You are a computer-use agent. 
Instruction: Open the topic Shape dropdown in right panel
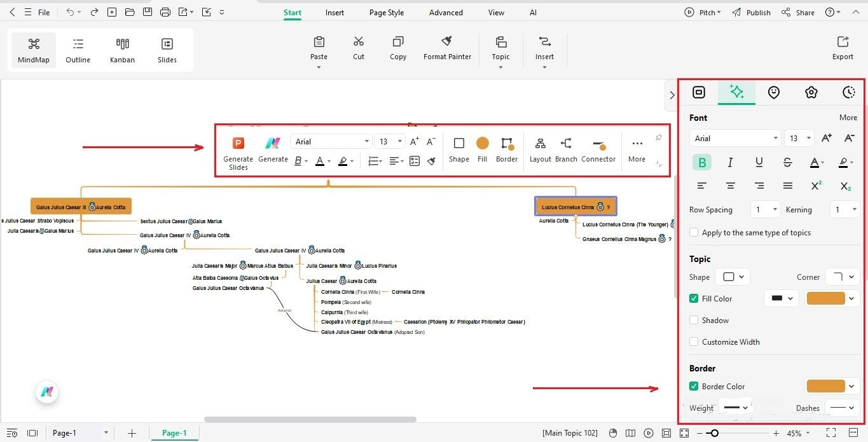point(733,277)
